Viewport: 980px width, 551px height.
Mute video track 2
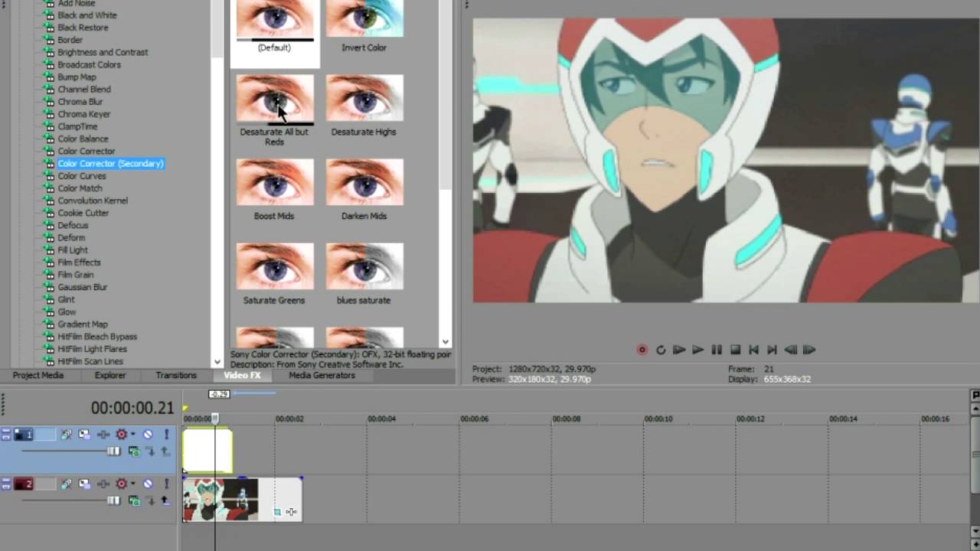(x=148, y=484)
